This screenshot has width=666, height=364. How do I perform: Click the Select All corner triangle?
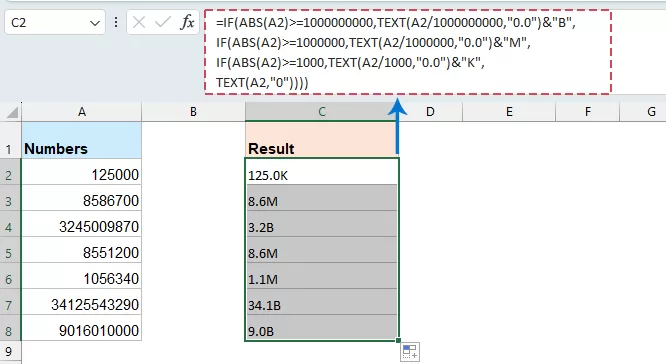12,112
